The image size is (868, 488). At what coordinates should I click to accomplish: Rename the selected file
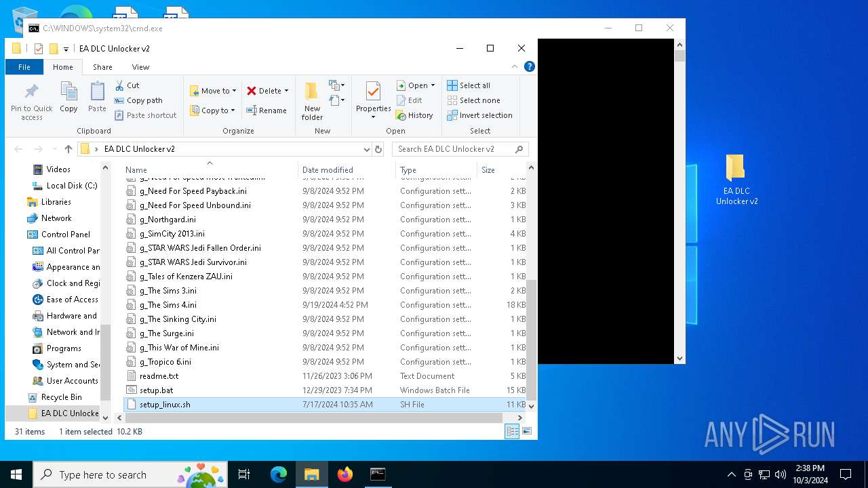(x=266, y=110)
